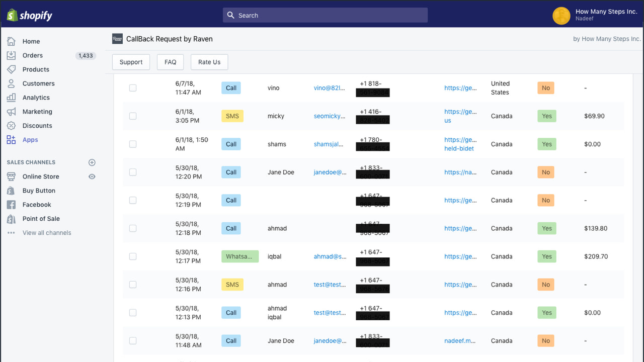Open seomicky email link
The height and width of the screenshot is (362, 644).
point(330,116)
